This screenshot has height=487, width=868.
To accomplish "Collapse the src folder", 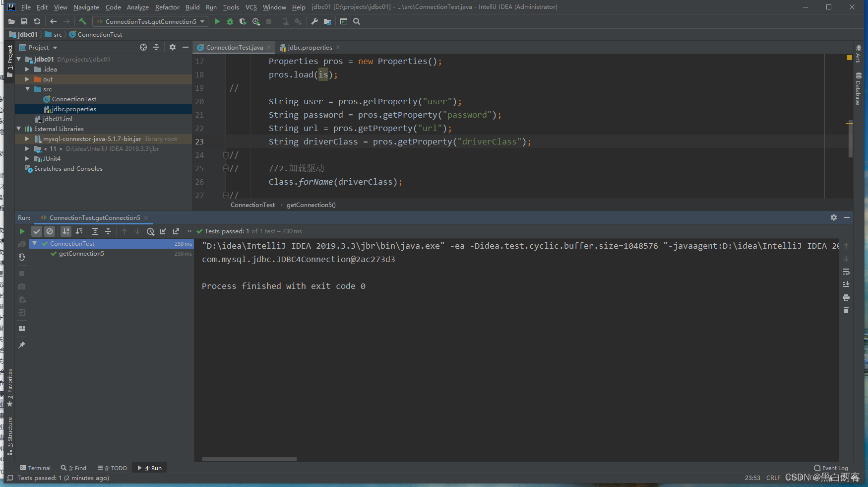I will point(27,89).
